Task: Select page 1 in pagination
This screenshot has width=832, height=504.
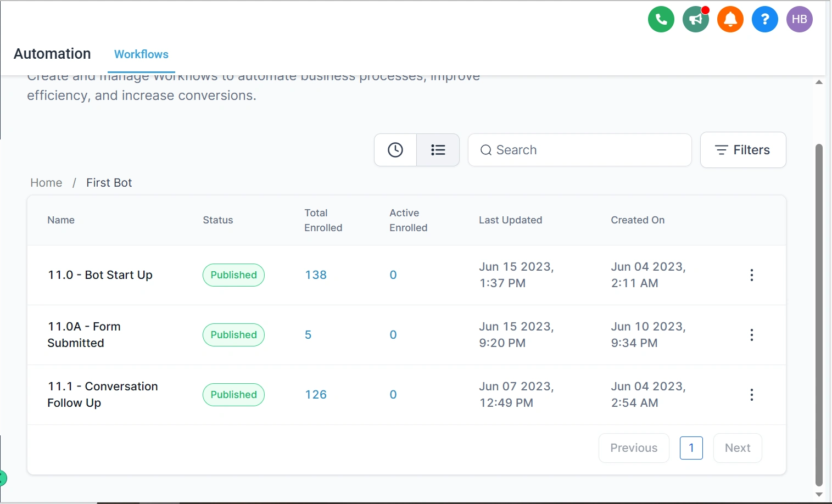Action: tap(691, 448)
